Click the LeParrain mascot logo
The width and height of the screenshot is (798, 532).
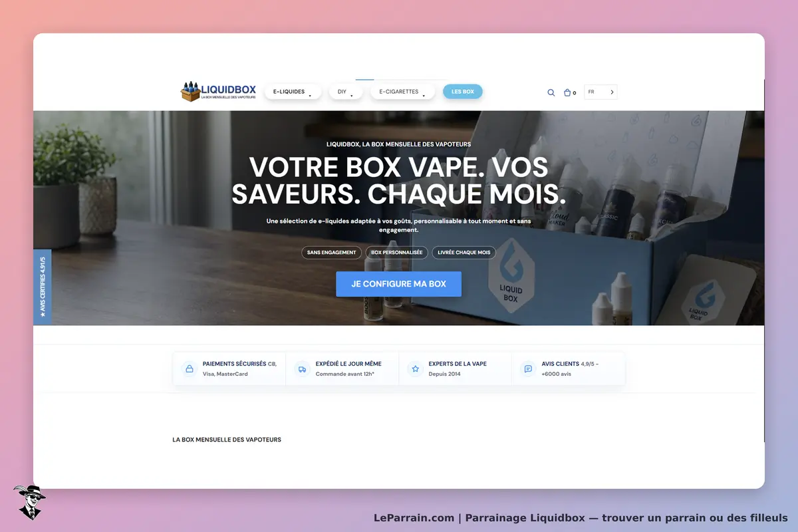(29, 501)
